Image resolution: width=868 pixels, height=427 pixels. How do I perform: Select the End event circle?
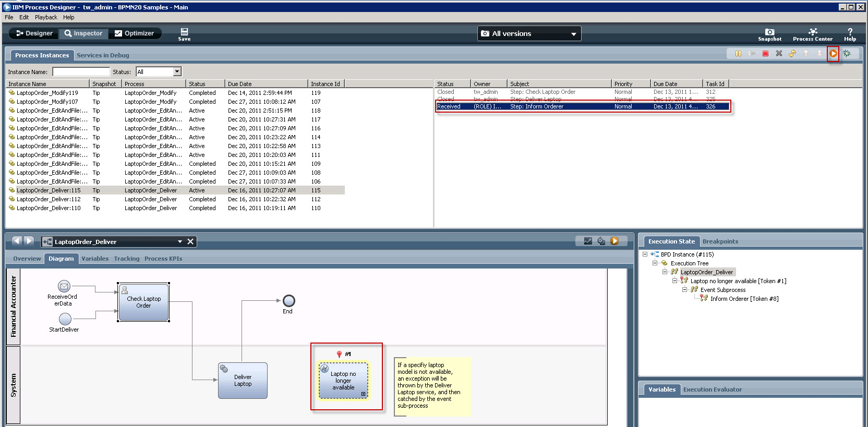288,301
